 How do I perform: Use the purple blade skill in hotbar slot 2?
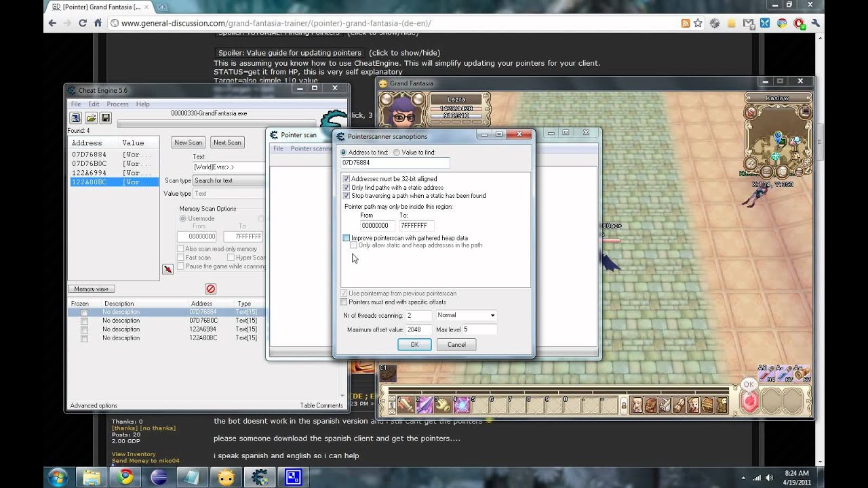tap(424, 405)
